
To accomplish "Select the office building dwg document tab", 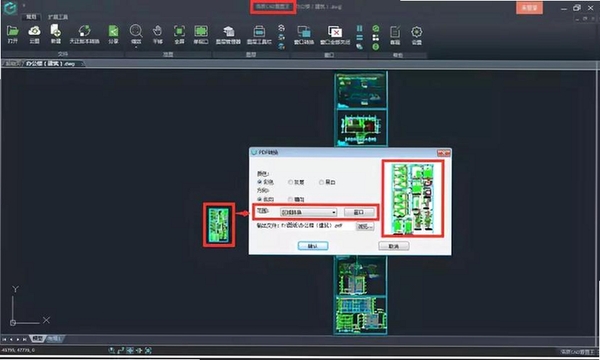I will (52, 64).
